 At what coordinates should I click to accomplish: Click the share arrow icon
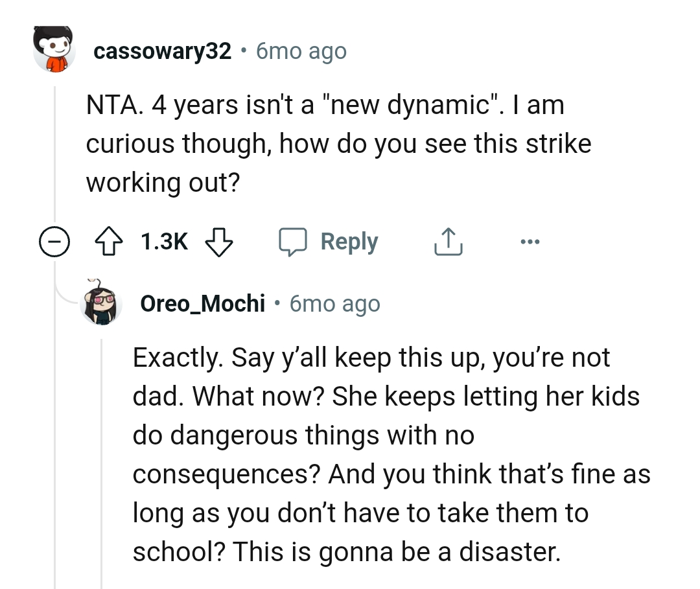448,242
